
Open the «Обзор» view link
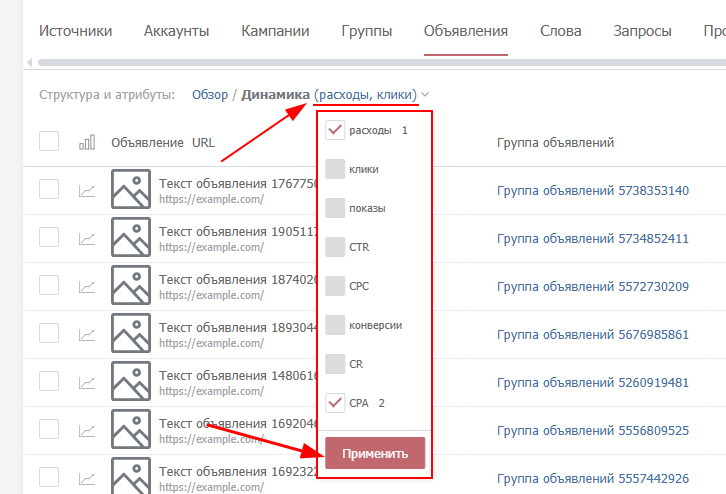[x=210, y=95]
